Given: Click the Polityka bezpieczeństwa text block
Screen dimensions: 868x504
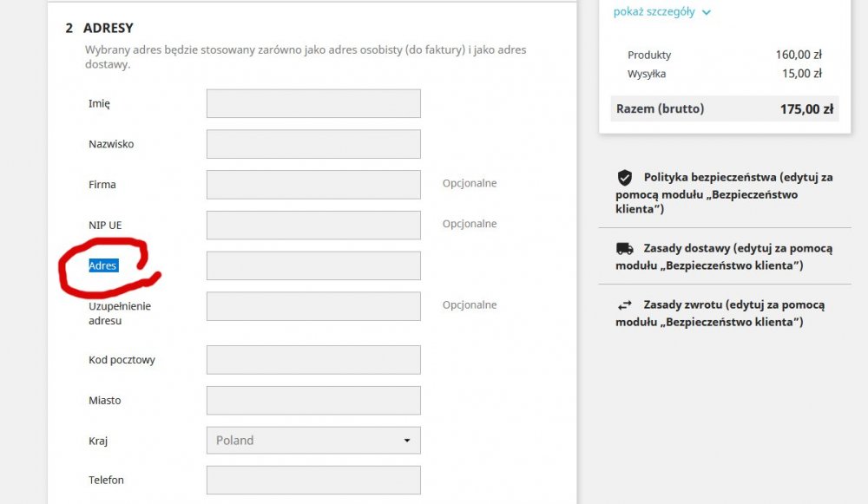Looking at the screenshot, I should click(x=724, y=193).
